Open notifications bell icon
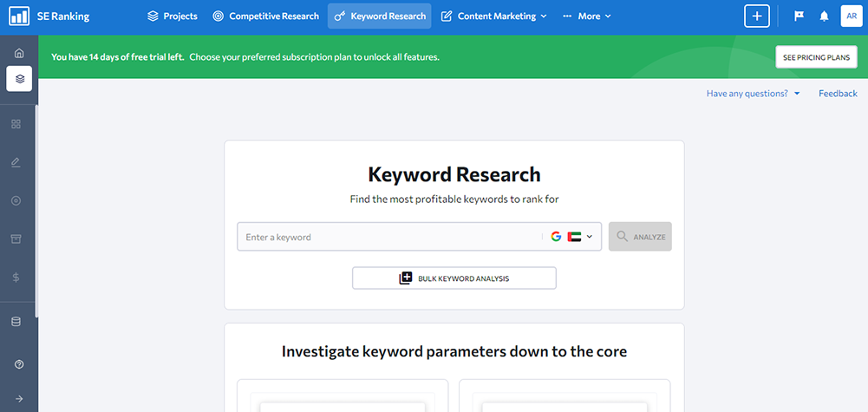 coord(825,16)
